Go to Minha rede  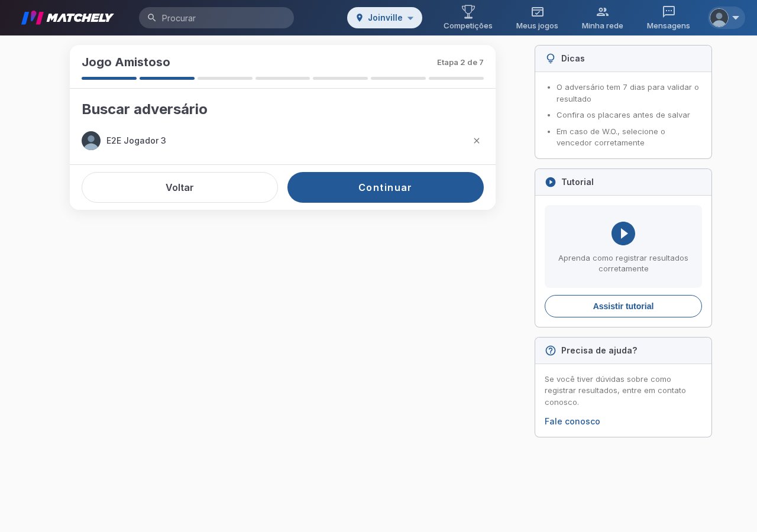(x=603, y=18)
